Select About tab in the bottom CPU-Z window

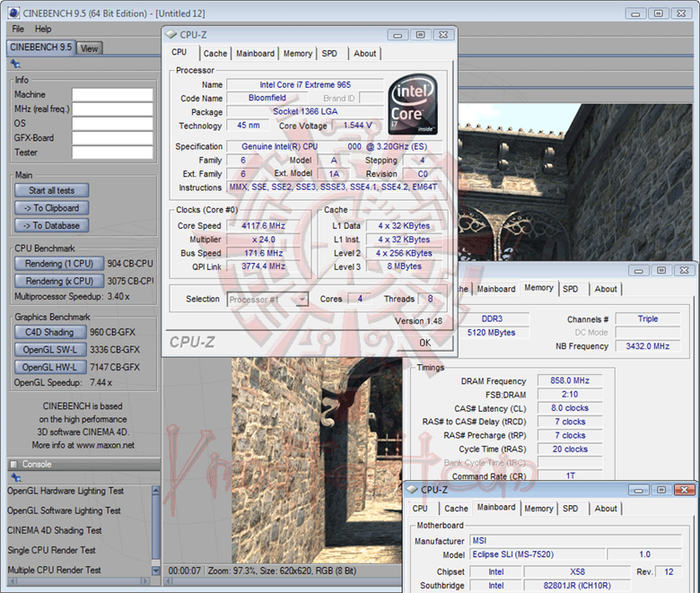coord(606,509)
